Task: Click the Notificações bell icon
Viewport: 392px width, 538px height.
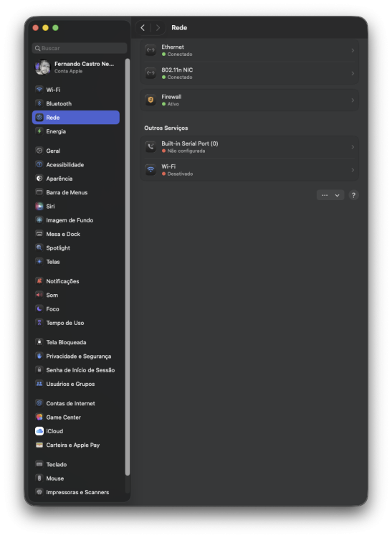Action: tap(39, 281)
